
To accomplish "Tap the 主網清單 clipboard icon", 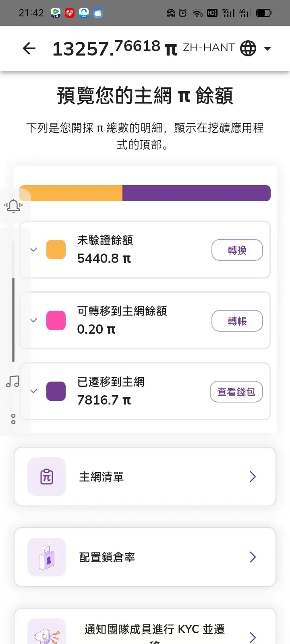I will [x=47, y=477].
